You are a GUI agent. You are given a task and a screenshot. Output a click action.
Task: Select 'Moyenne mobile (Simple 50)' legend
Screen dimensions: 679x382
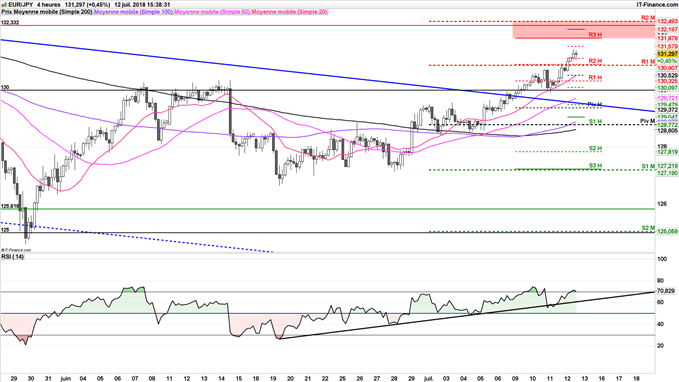click(x=212, y=12)
